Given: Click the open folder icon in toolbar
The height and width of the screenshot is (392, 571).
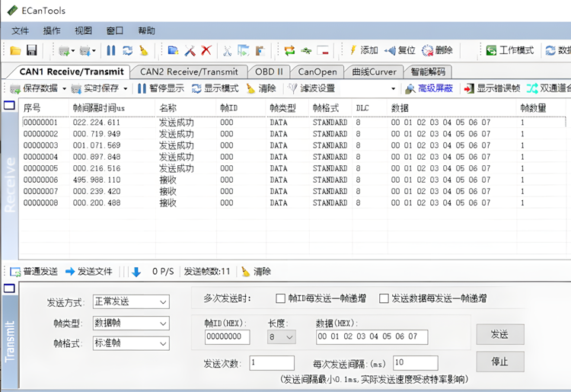Looking at the screenshot, I should (x=15, y=51).
